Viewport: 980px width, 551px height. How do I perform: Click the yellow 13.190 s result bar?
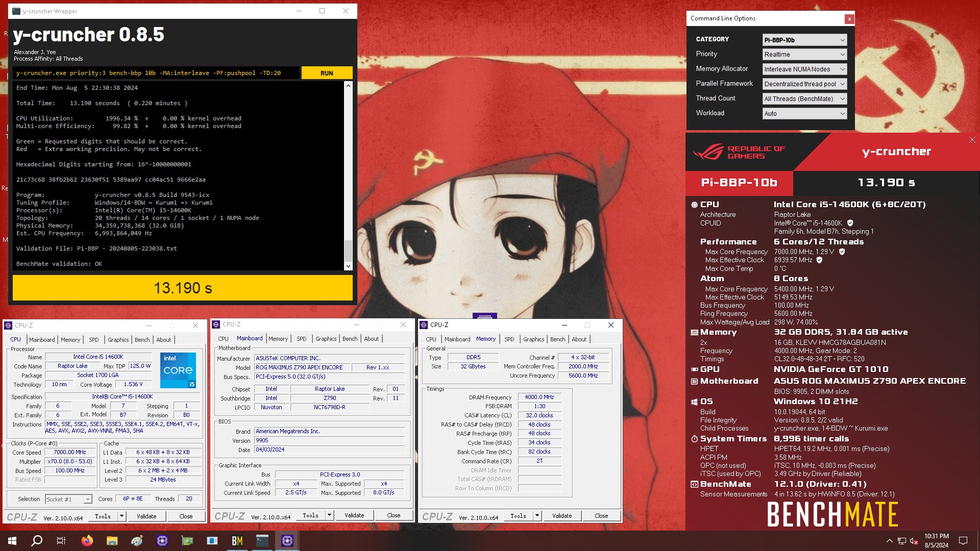click(183, 288)
